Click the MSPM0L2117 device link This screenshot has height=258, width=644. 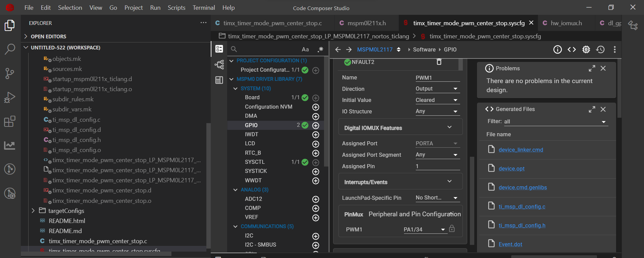(x=375, y=49)
